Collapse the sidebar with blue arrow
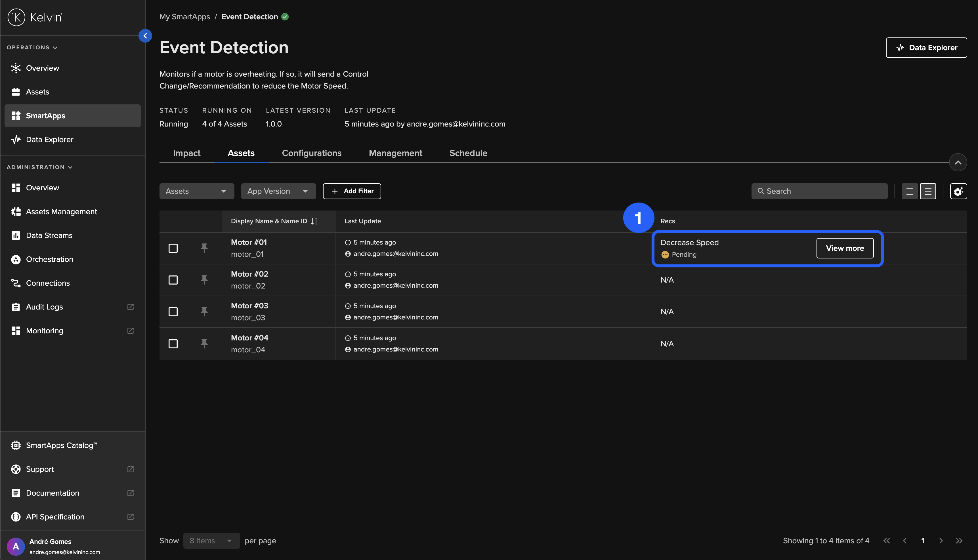 [145, 36]
